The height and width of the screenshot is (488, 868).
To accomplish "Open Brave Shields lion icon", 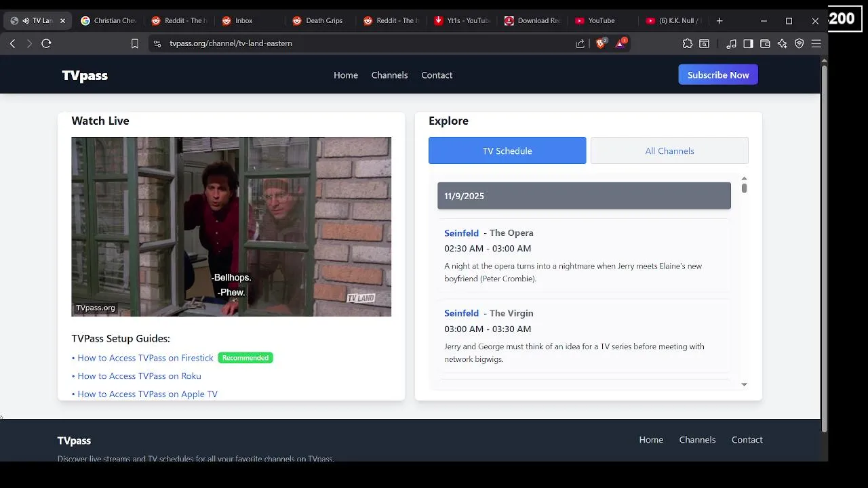I will pyautogui.click(x=601, y=43).
